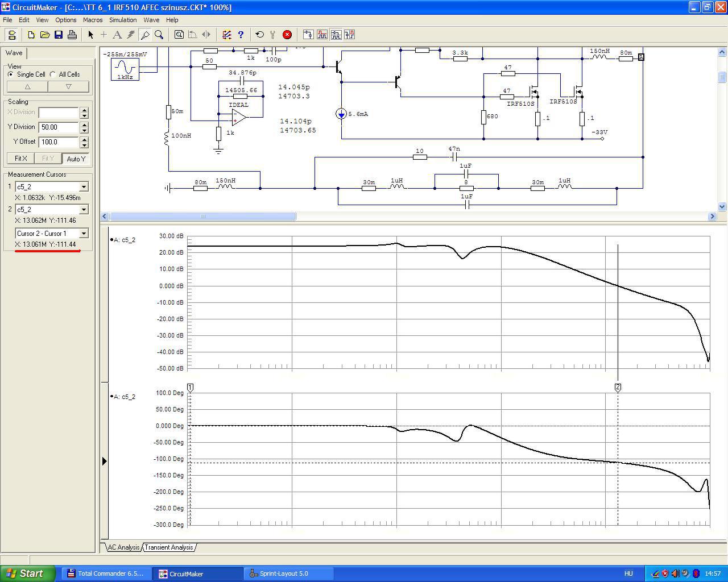The height and width of the screenshot is (582, 728).
Task: Select the text 'A' tool
Action: (x=117, y=35)
